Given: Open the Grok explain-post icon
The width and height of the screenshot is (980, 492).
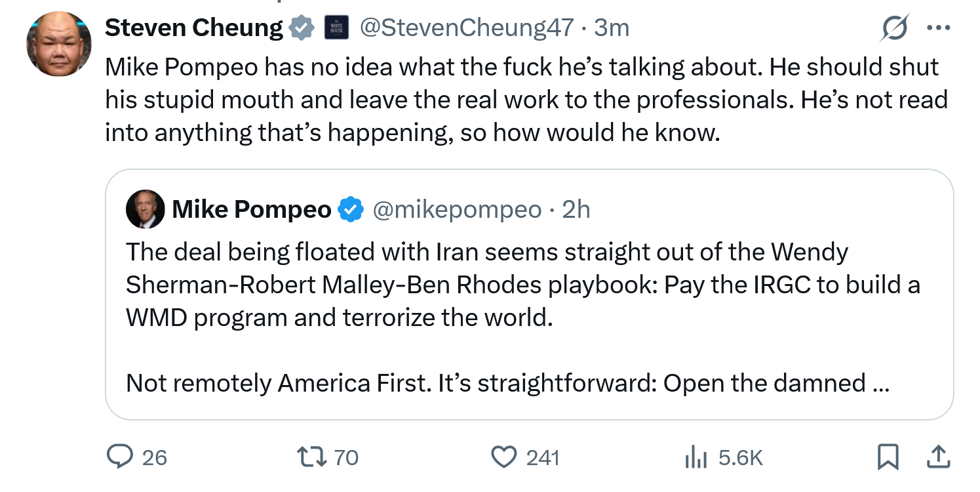Looking at the screenshot, I should pos(896,28).
